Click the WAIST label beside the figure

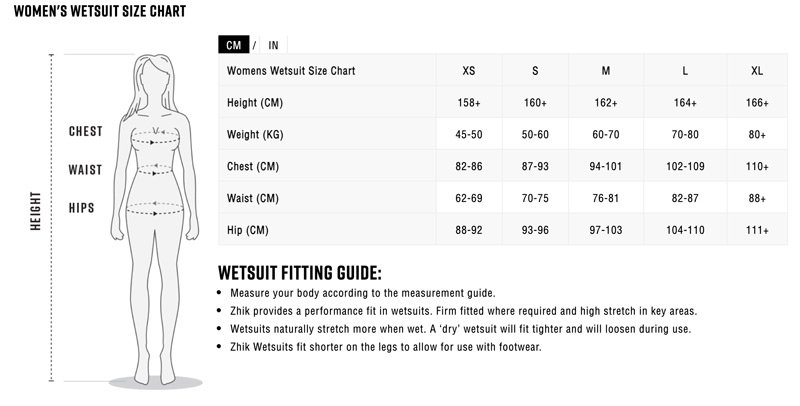86,170
